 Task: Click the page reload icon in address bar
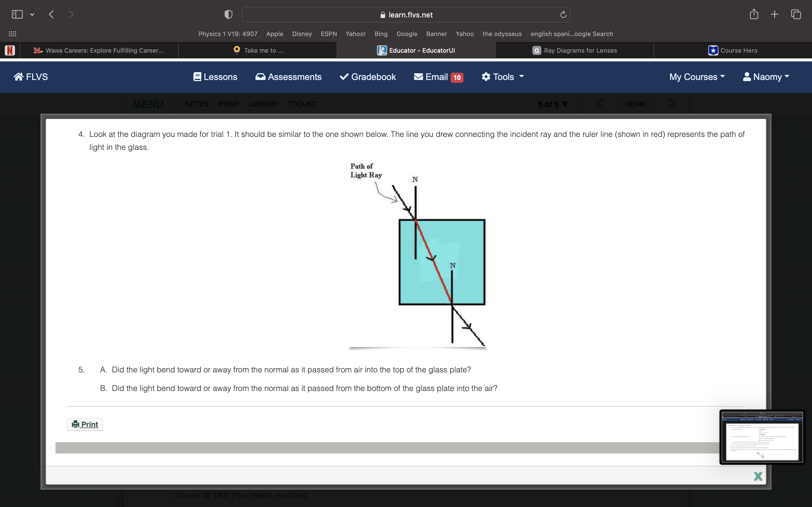pyautogui.click(x=563, y=14)
